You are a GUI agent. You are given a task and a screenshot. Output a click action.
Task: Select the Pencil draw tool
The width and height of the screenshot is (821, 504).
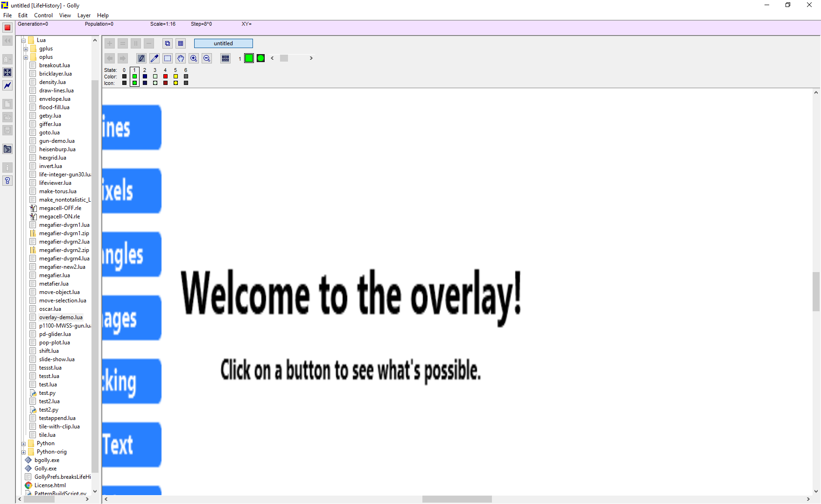pyautogui.click(x=141, y=58)
